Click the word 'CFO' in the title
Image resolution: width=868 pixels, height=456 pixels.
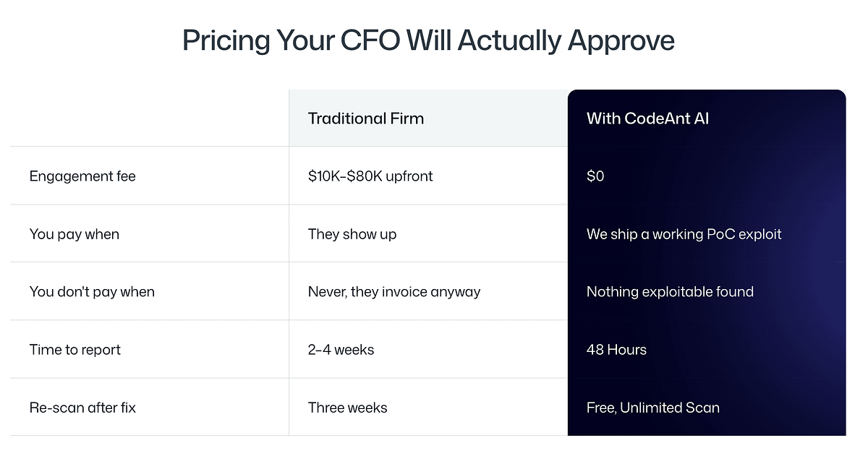tap(369, 40)
